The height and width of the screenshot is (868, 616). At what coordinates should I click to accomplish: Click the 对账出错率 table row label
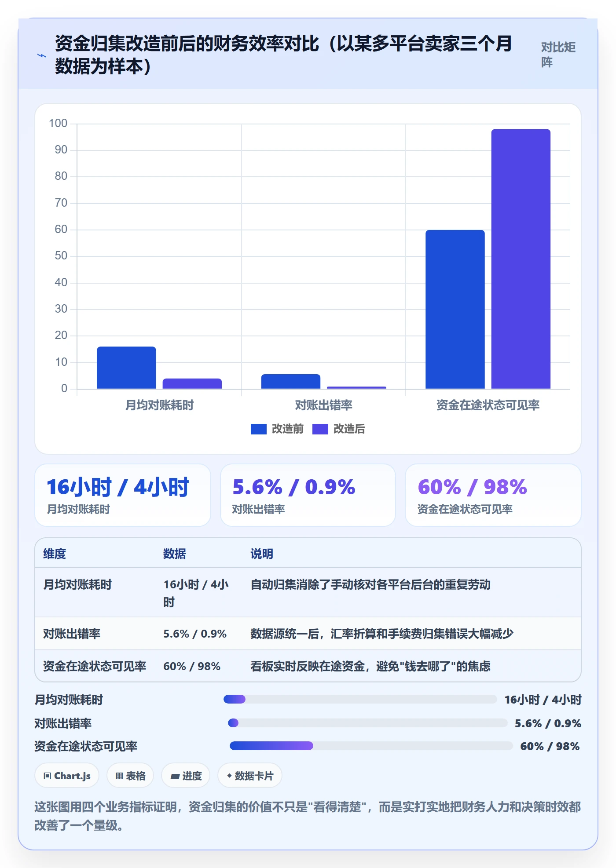72,634
